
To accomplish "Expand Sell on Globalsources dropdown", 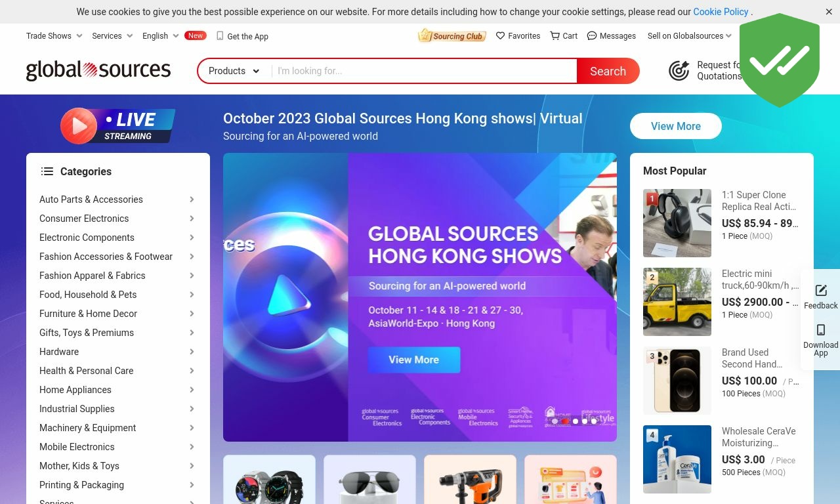I will (690, 36).
